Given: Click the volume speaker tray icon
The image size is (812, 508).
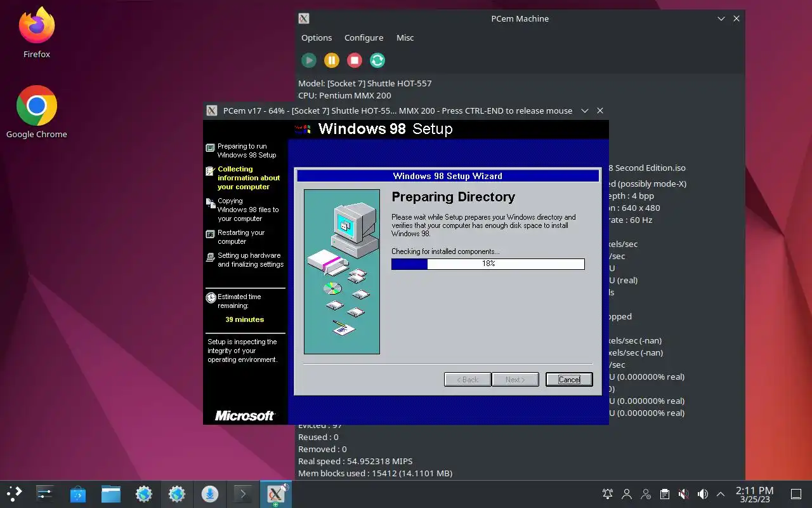Looking at the screenshot, I should click(702, 494).
